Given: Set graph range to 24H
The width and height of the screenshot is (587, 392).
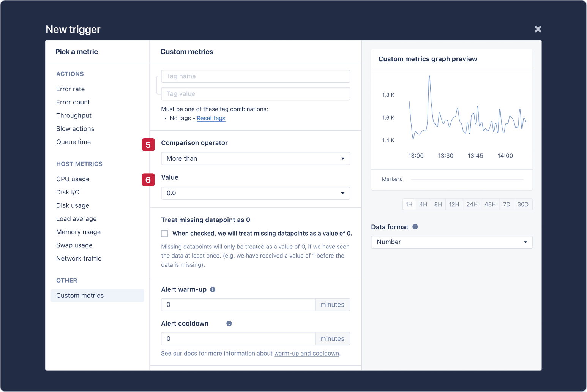Looking at the screenshot, I should pos(472,204).
